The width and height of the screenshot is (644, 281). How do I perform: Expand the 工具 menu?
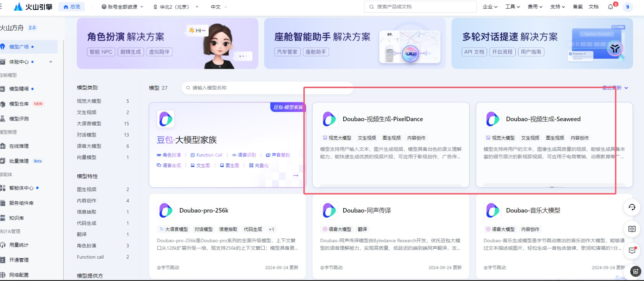[513, 7]
